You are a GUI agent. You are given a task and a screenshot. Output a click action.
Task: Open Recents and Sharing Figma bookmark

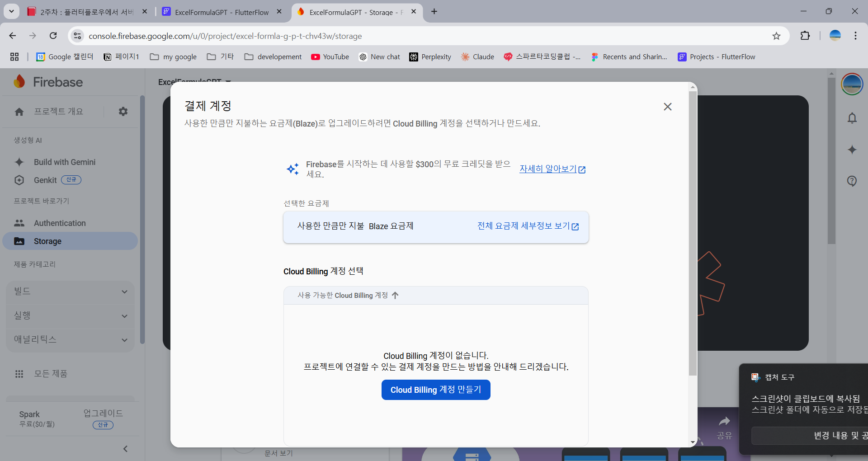pos(629,57)
